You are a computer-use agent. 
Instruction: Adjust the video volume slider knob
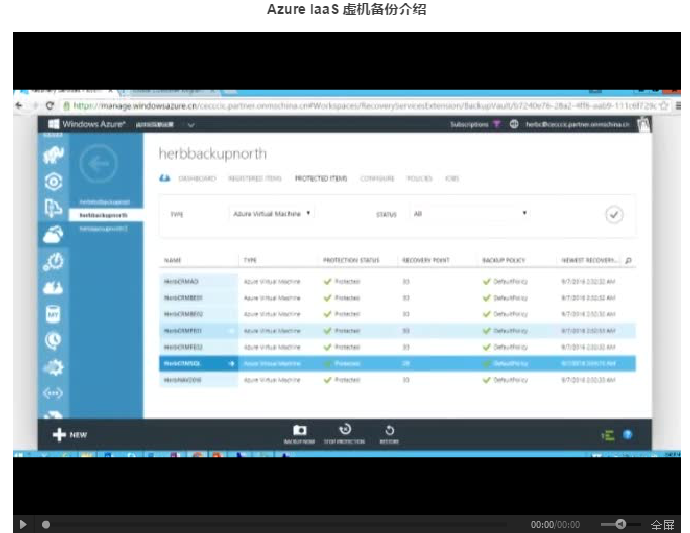pyautogui.click(x=621, y=524)
